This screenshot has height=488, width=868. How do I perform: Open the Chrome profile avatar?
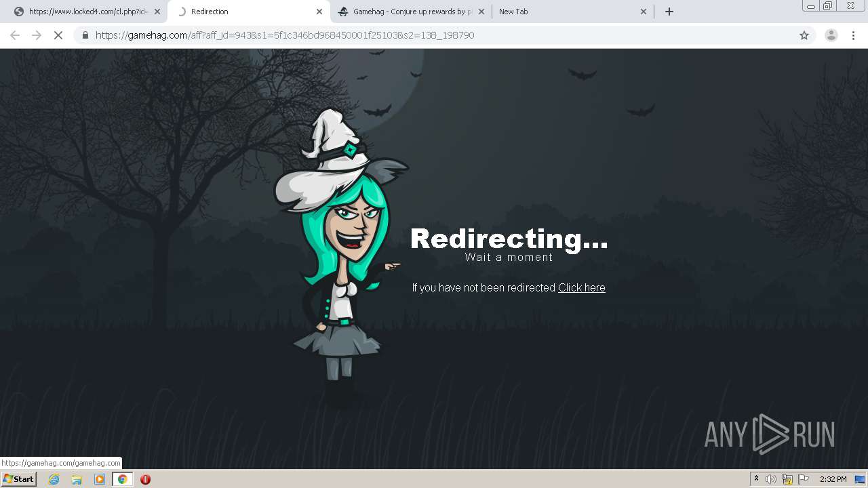831,35
